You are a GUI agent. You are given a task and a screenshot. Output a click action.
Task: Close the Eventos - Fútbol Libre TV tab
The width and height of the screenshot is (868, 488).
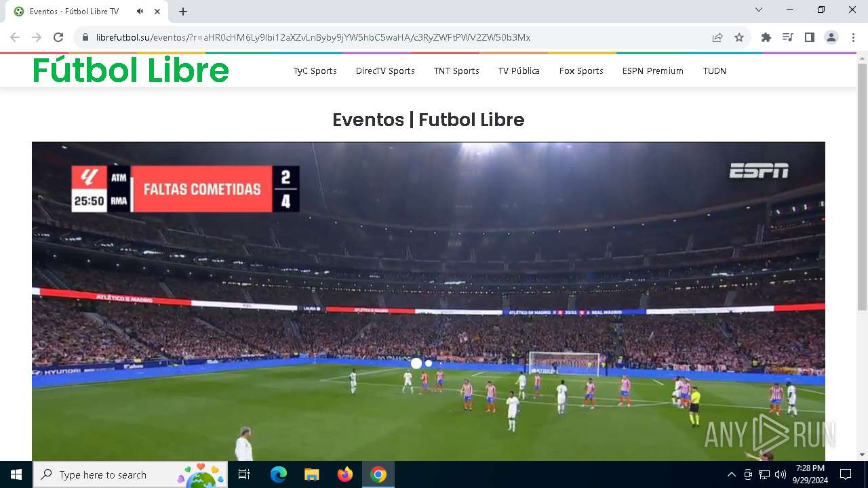(x=157, y=12)
